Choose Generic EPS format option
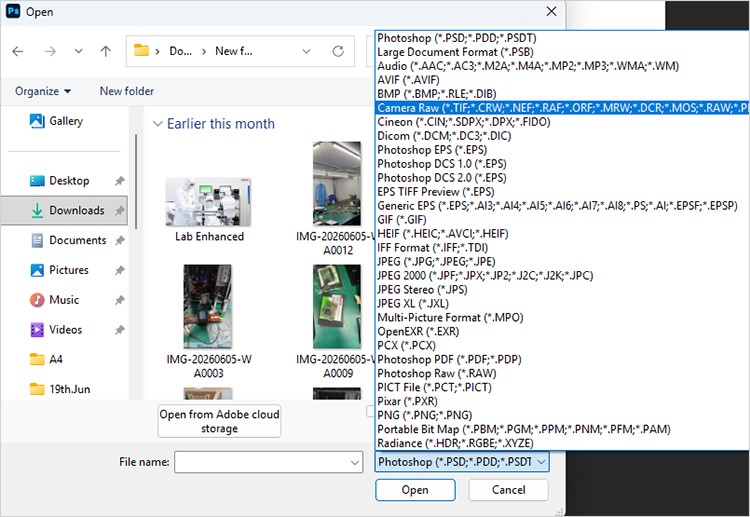 pyautogui.click(x=562, y=206)
